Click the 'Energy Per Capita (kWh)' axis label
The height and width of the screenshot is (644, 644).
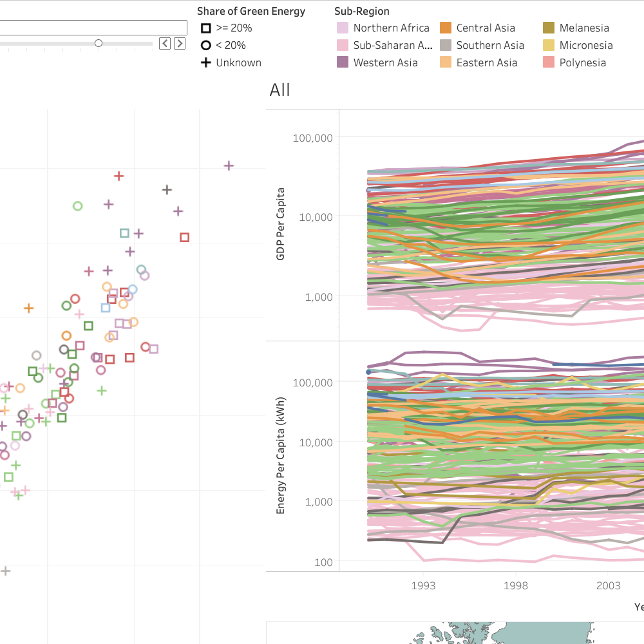[281, 455]
